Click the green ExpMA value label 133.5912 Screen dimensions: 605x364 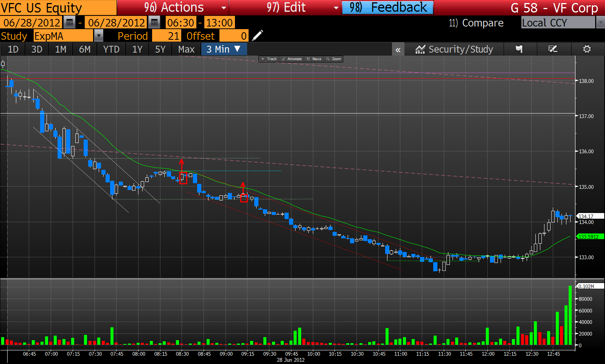pyautogui.click(x=590, y=237)
